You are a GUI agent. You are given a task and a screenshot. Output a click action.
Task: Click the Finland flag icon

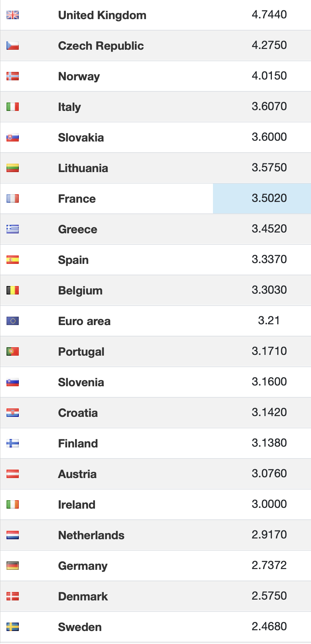click(x=13, y=443)
